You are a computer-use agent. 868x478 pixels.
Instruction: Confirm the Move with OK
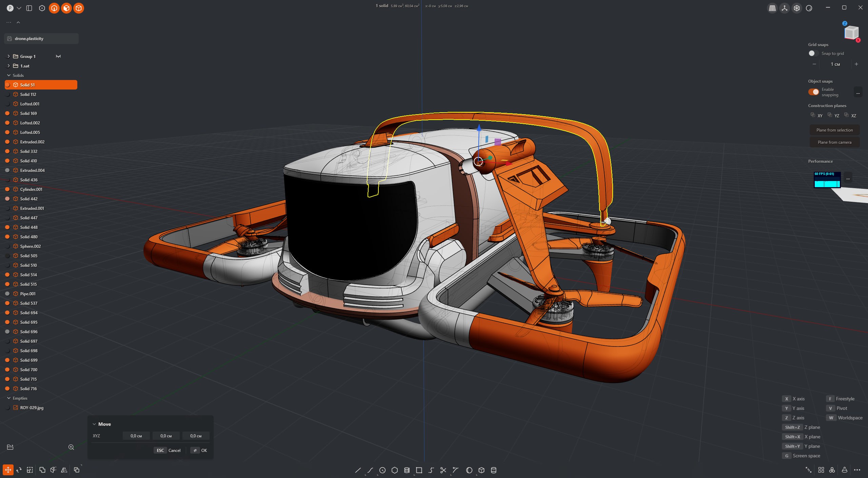pos(199,451)
